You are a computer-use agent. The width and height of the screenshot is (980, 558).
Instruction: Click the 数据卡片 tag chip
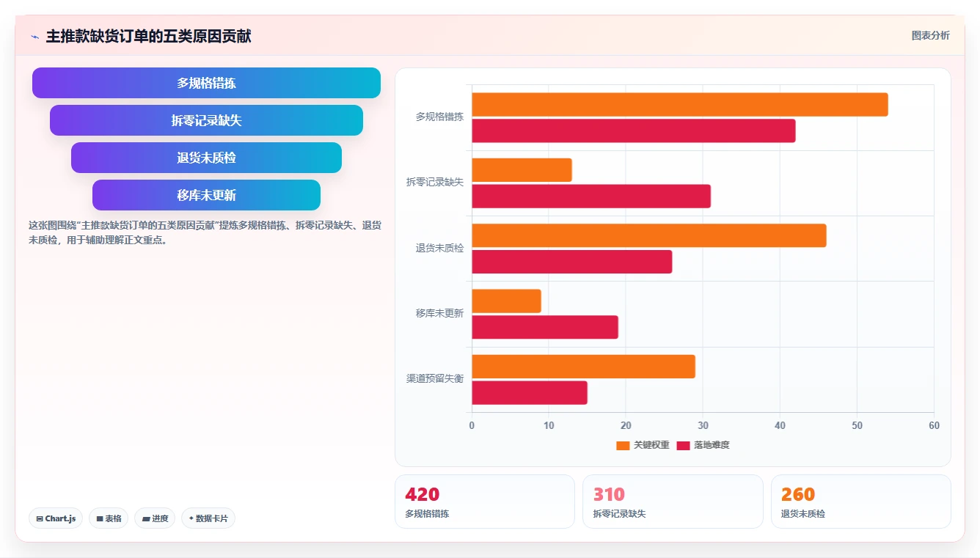click(x=208, y=518)
